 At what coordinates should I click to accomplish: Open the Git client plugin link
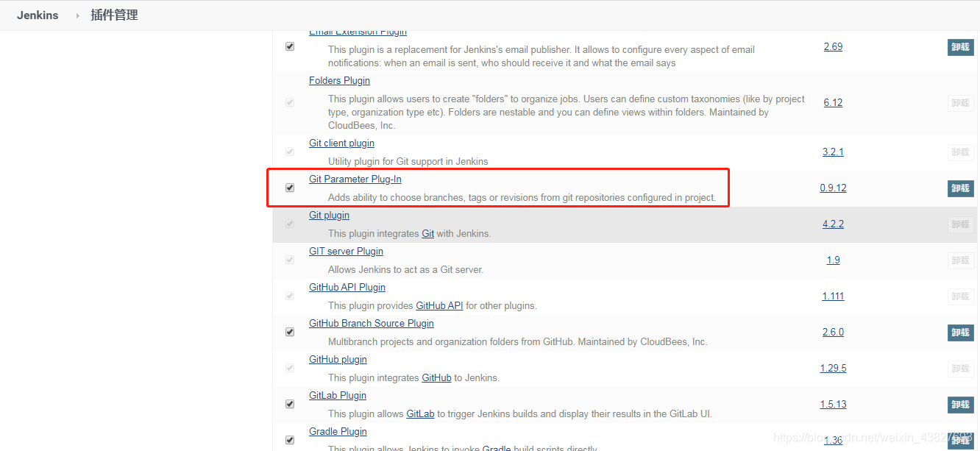click(341, 143)
